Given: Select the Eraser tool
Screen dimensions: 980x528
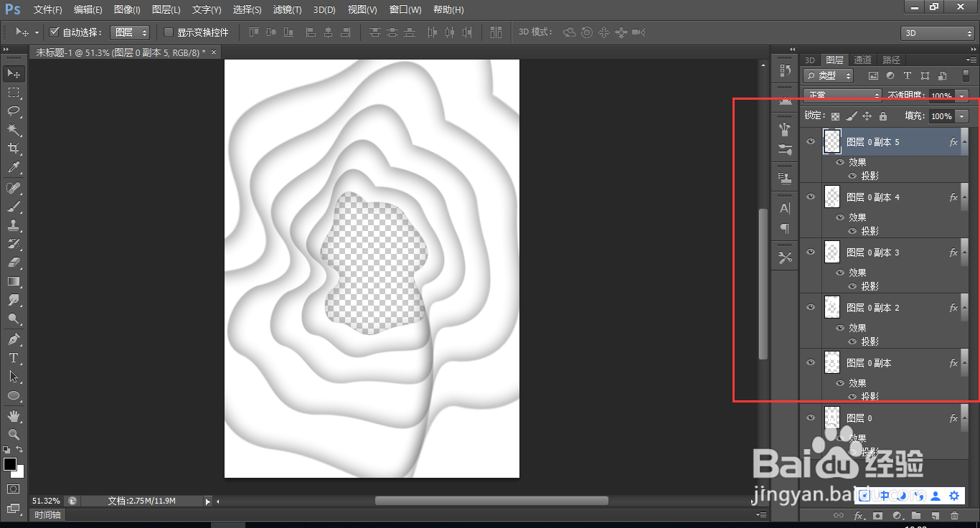Looking at the screenshot, I should click(14, 263).
